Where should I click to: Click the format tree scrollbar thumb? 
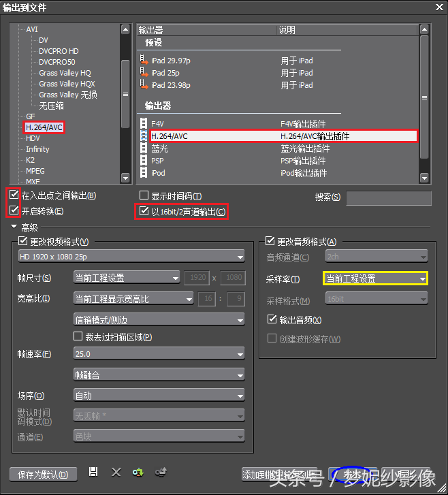125,93
